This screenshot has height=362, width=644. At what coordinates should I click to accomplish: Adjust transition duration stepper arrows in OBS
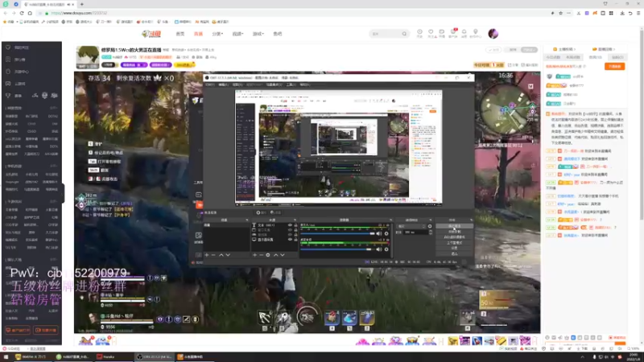(x=431, y=232)
